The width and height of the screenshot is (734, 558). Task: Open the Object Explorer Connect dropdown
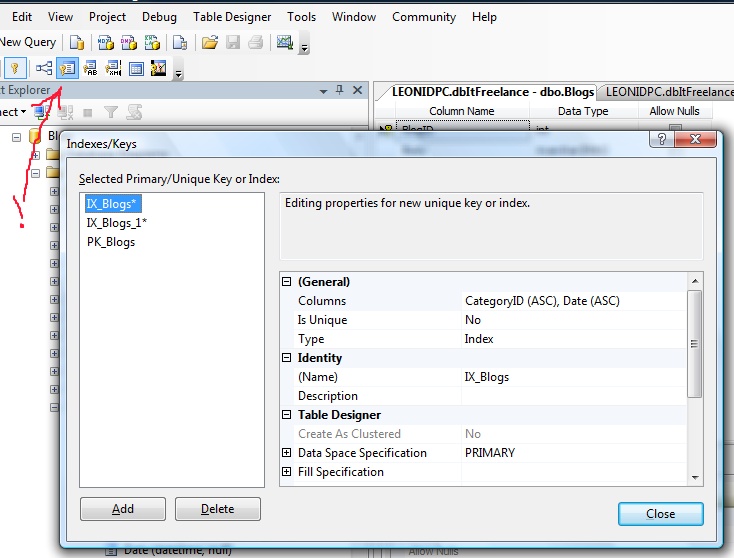click(x=13, y=112)
